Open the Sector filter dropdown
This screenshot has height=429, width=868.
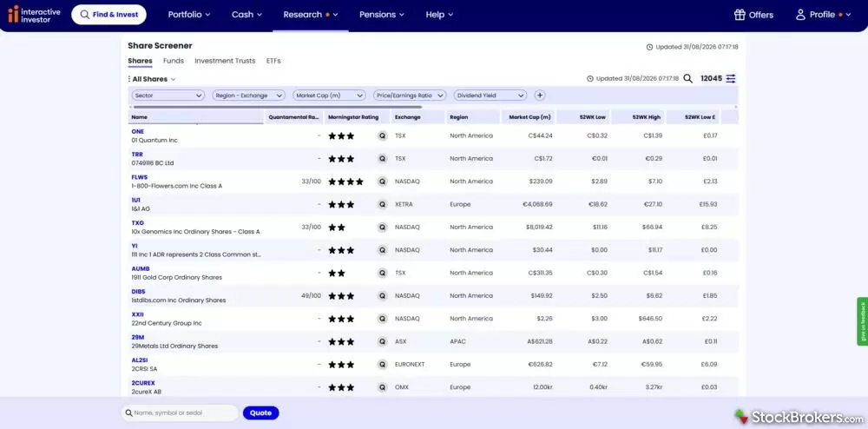click(x=168, y=96)
